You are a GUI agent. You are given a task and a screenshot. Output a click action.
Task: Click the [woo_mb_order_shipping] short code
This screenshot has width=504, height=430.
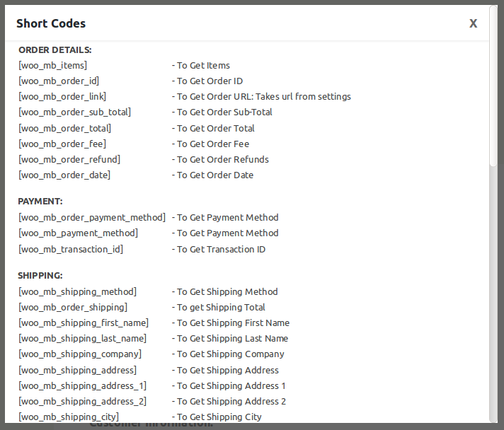click(73, 307)
